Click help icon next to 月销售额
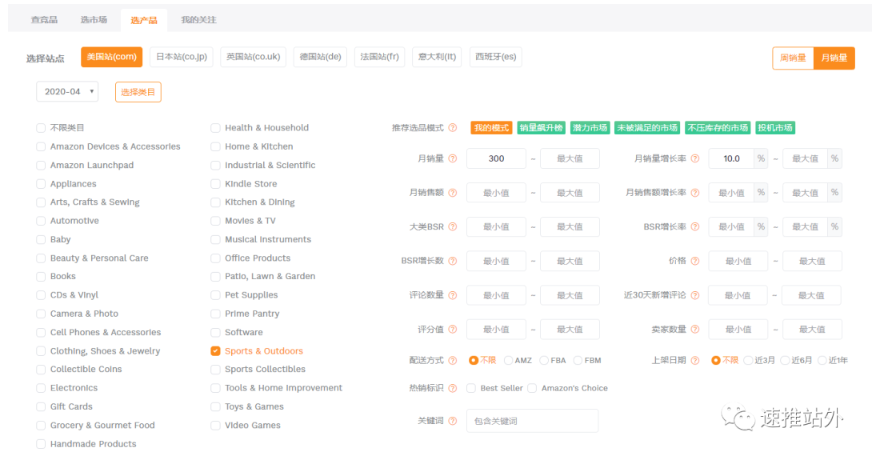 [x=453, y=193]
